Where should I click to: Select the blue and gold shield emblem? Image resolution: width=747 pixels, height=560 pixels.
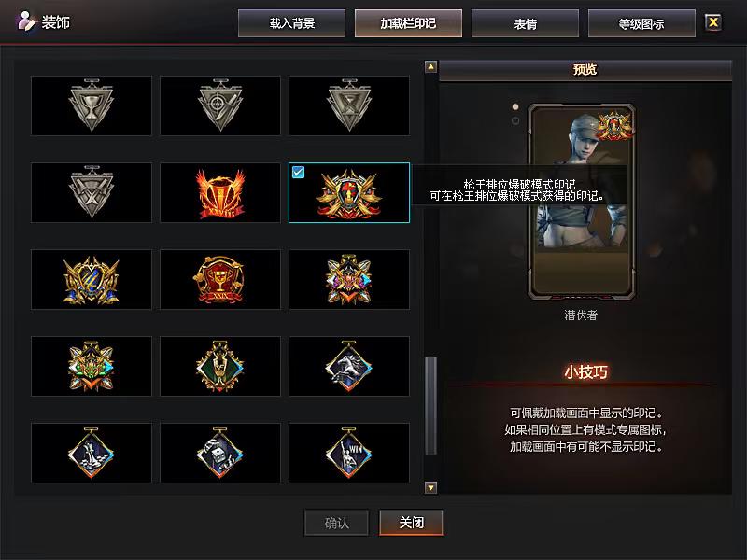point(92,279)
